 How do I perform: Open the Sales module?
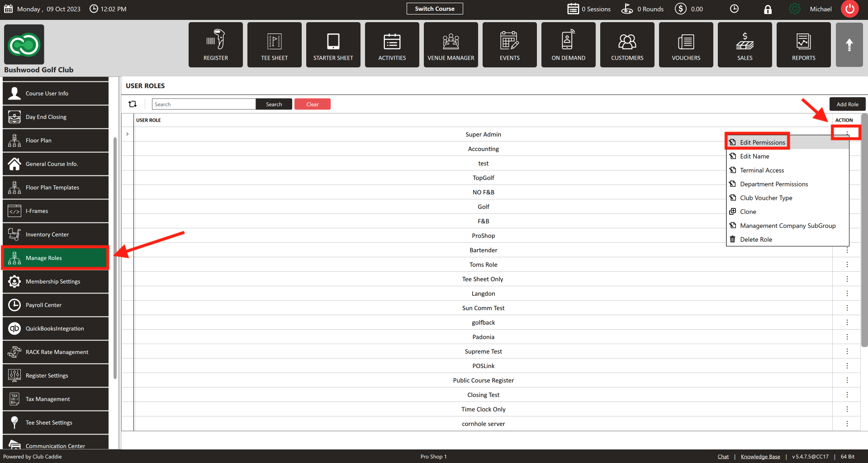point(745,45)
